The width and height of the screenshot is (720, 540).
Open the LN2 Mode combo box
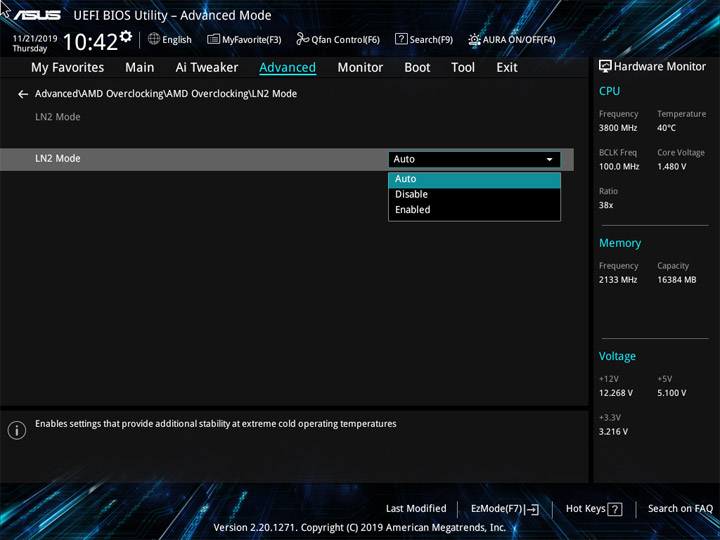coord(474,159)
